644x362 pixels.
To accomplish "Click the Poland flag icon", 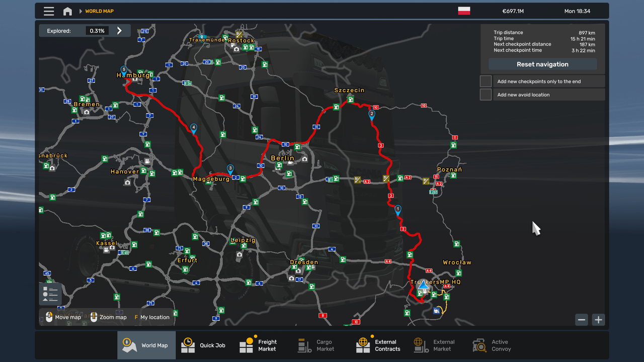I will pyautogui.click(x=464, y=11).
